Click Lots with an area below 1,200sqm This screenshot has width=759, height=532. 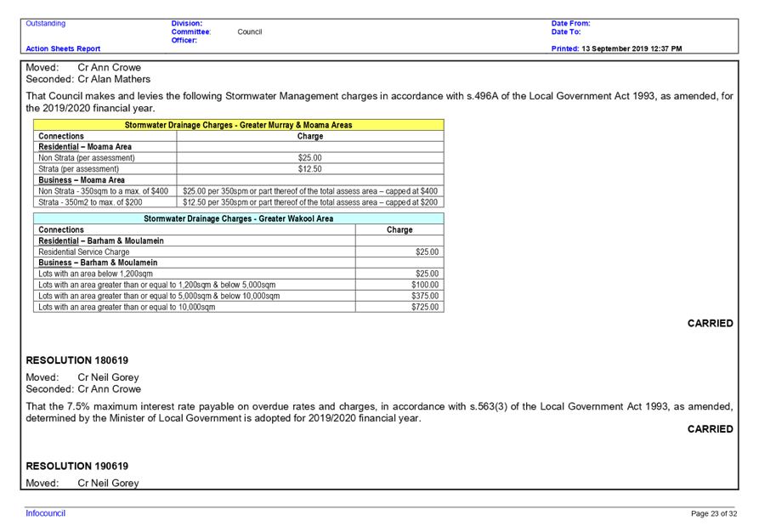(x=96, y=274)
